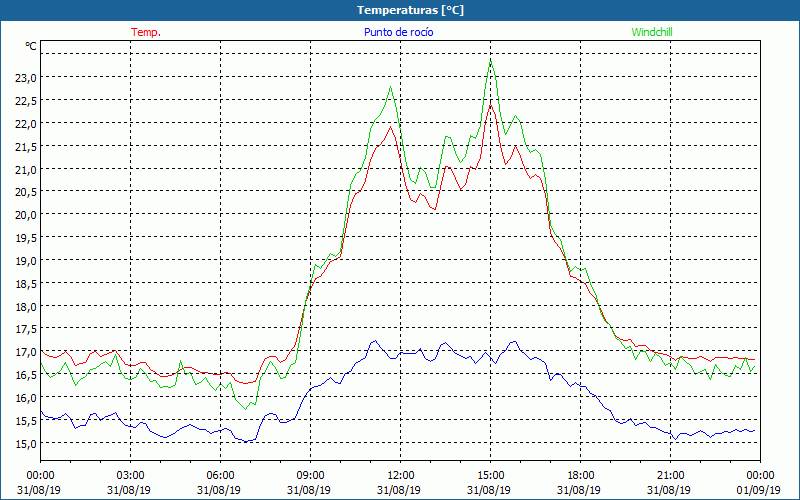This screenshot has width=800, height=500.
Task: Click the red Temp. legend label
Action: pyautogui.click(x=146, y=32)
